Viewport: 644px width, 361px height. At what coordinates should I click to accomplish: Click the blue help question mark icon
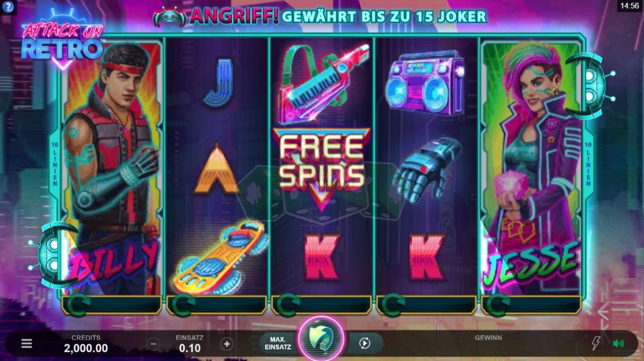[x=8, y=7]
